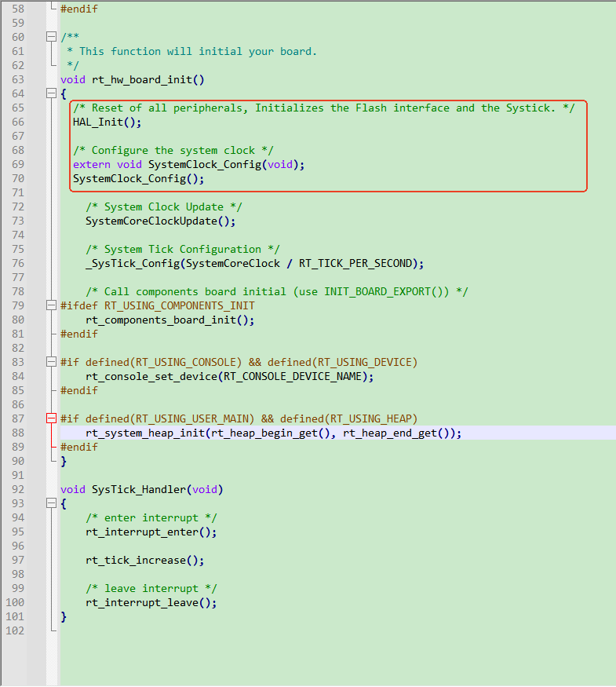The width and height of the screenshot is (616, 687).
Task: Click the 'System Tick Configuration' comment
Action: [x=183, y=250]
